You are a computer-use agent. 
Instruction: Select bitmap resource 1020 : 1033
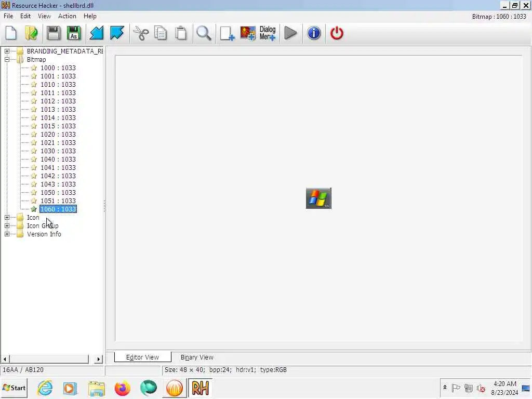pyautogui.click(x=58, y=135)
